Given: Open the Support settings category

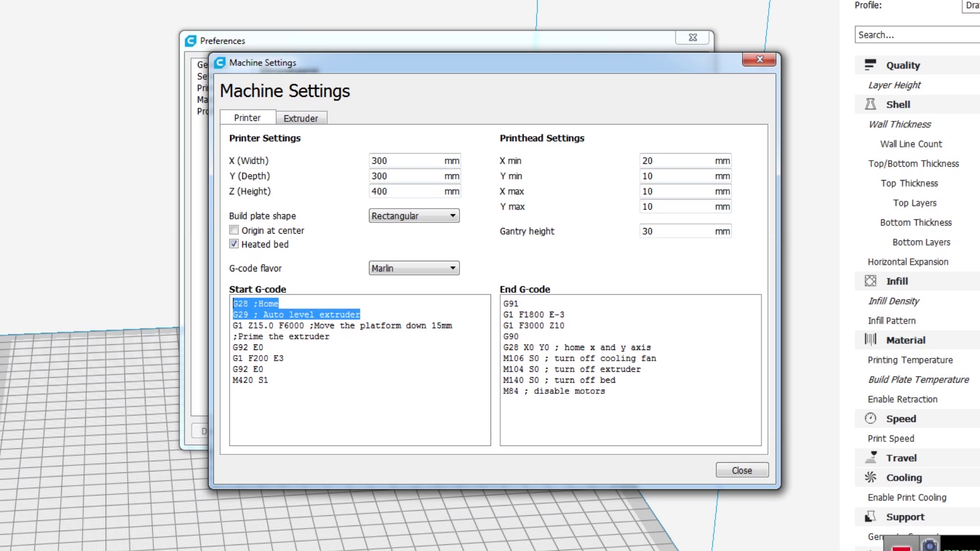Looking at the screenshot, I should pos(906,516).
